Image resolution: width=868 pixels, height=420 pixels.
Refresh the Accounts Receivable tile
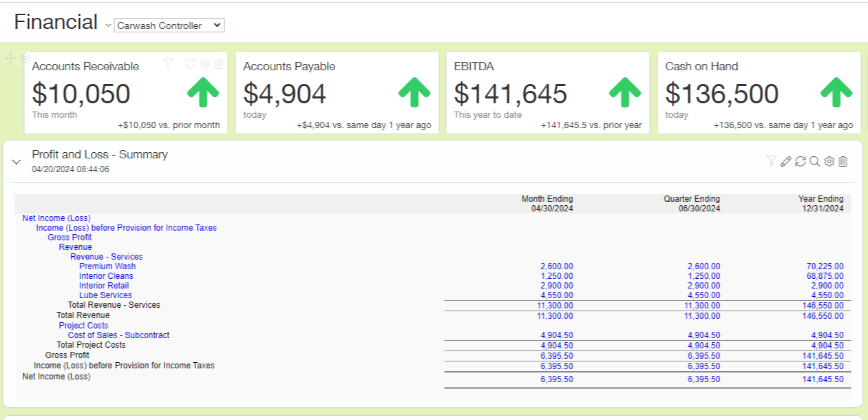[x=191, y=64]
